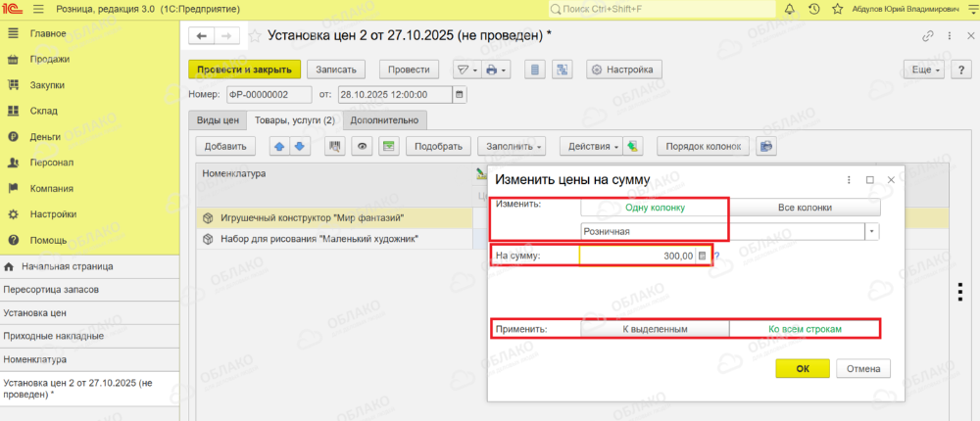The height and width of the screenshot is (421, 980).
Task: Open the document movements report icon
Action: [534, 70]
